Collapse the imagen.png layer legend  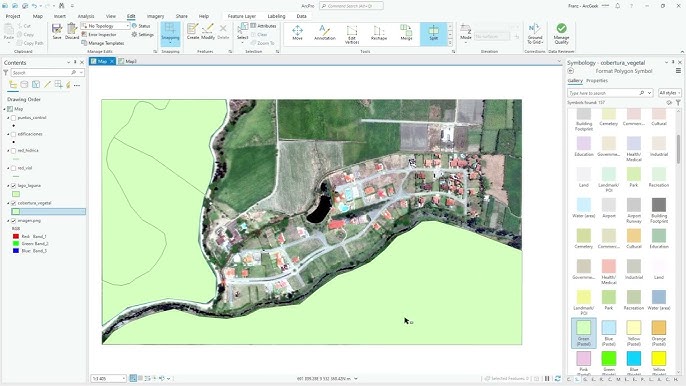click(x=8, y=221)
